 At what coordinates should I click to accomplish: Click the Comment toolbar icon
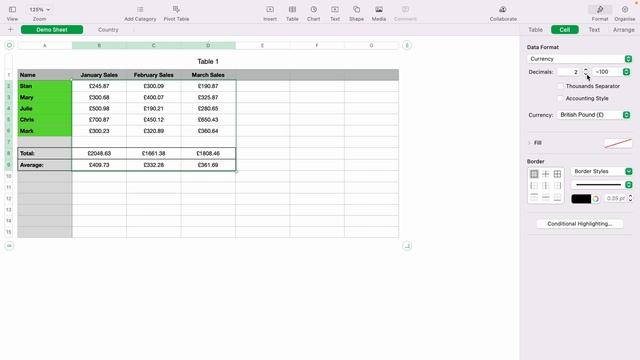coord(405,9)
